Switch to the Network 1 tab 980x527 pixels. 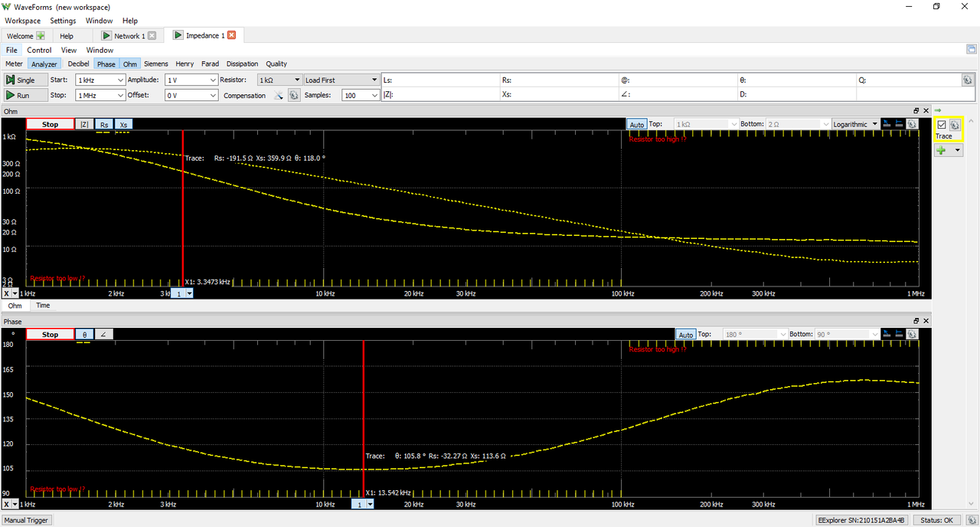coord(127,36)
